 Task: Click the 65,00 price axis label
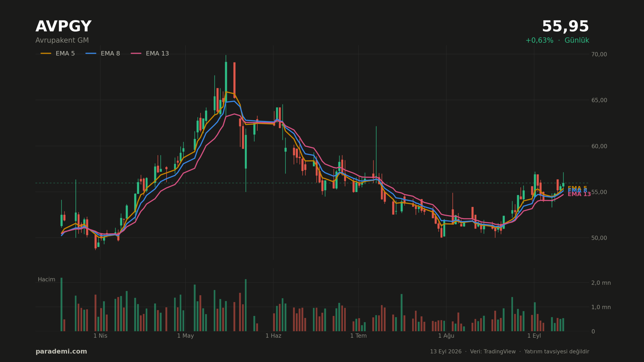[x=599, y=100]
